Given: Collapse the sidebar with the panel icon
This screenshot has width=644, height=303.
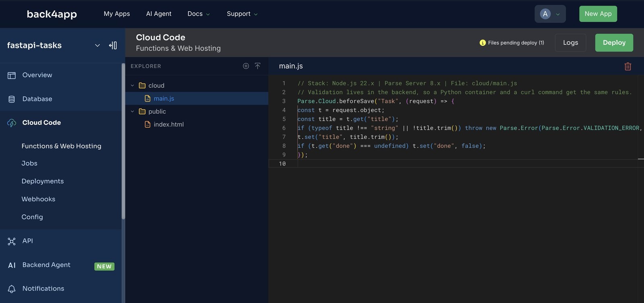Looking at the screenshot, I should pos(113,45).
